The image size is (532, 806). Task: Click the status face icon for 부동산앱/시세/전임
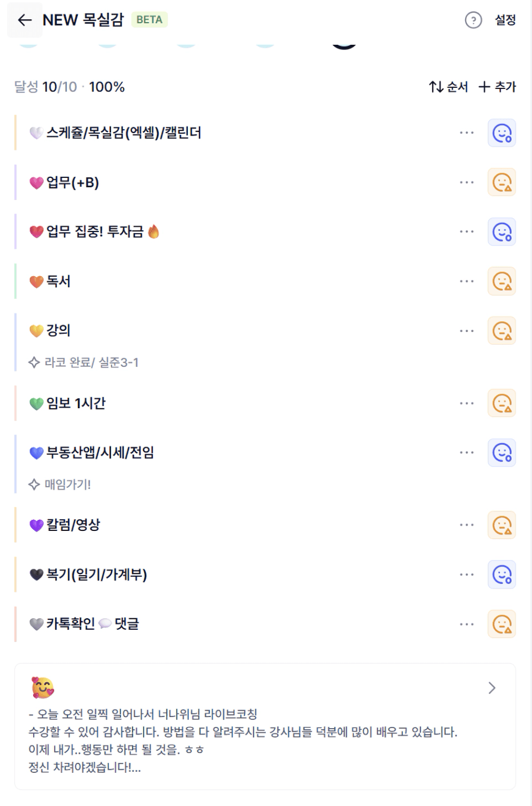click(x=501, y=452)
